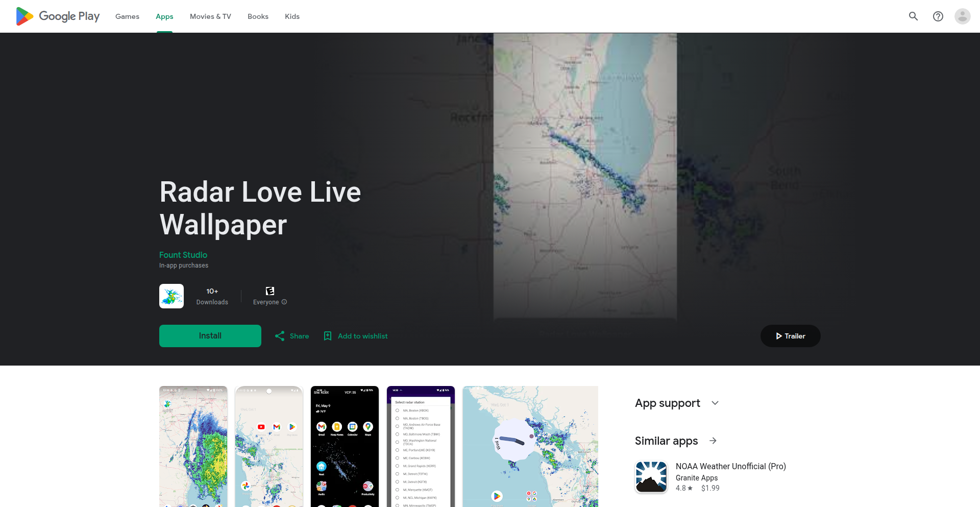Viewport: 980px width, 507px height.
Task: Open NOAA Weather Unofficial (Pro) title link
Action: pos(731,466)
